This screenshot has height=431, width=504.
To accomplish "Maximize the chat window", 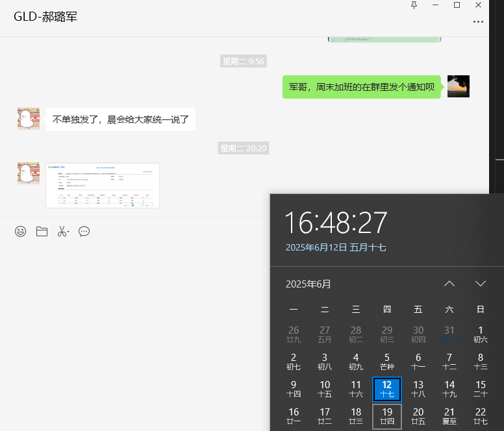I will 457,5.
